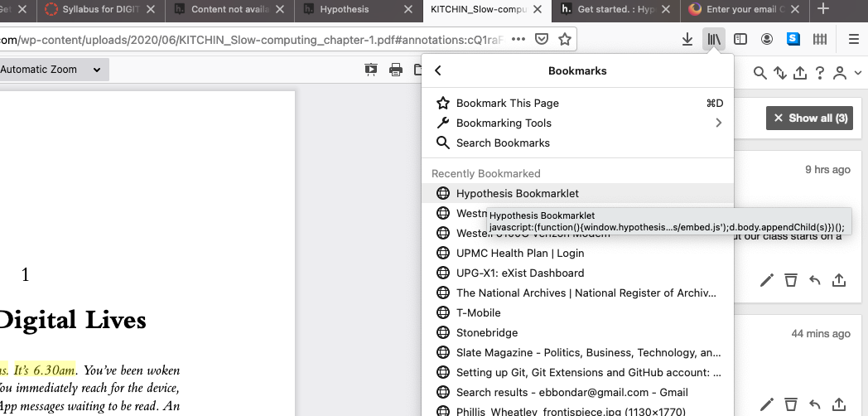Click the blue S extension icon

(793, 39)
